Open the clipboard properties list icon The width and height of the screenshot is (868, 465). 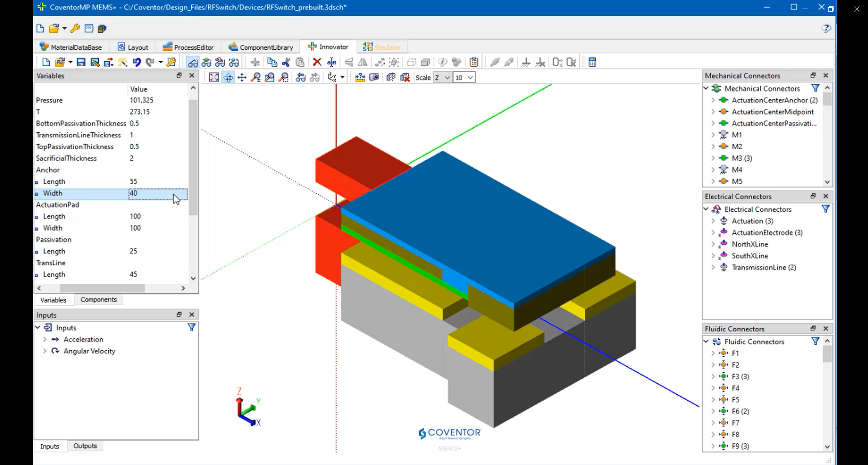(474, 62)
